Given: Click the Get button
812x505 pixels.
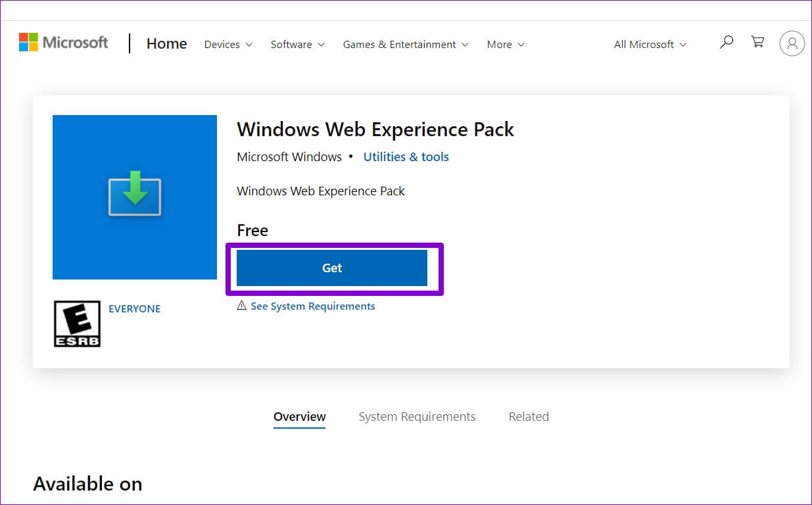Looking at the screenshot, I should click(x=332, y=268).
